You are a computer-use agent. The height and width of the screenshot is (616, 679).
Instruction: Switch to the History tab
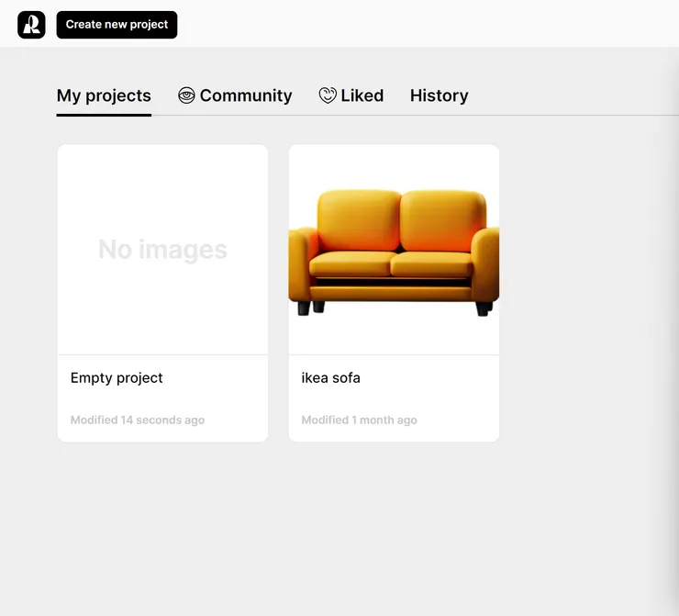pyautogui.click(x=439, y=95)
